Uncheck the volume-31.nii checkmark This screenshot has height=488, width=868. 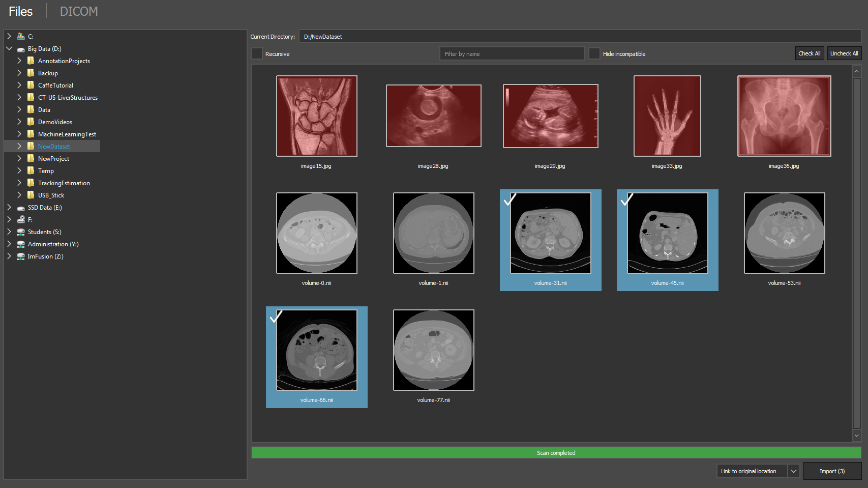[510, 199]
